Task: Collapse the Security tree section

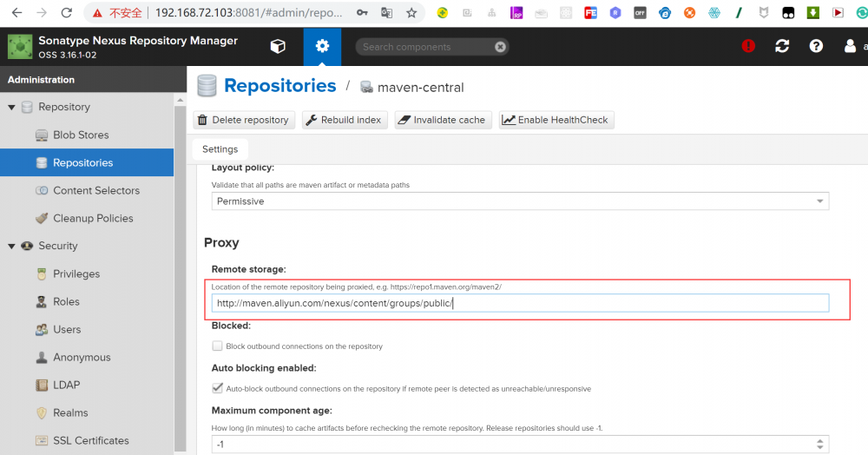Action: (x=11, y=247)
